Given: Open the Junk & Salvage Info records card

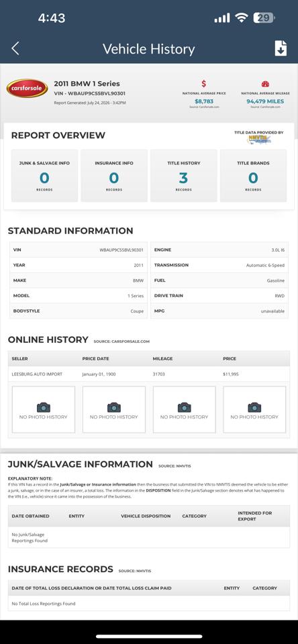Looking at the screenshot, I should (x=44, y=176).
